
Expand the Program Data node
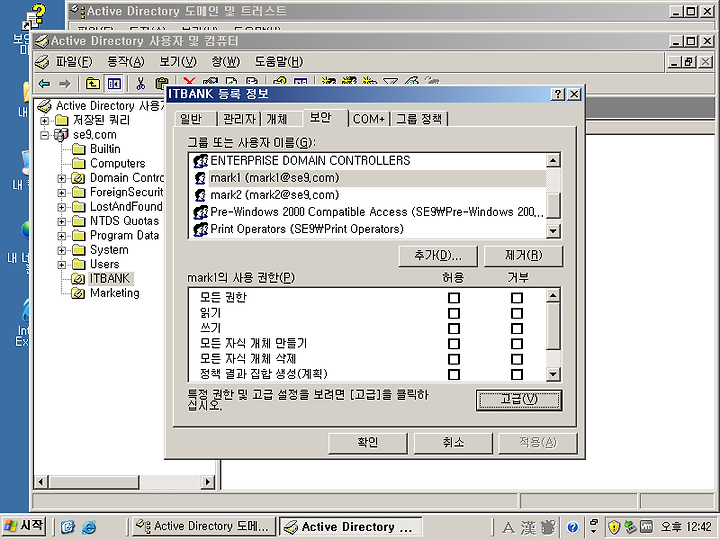[x=62, y=236]
